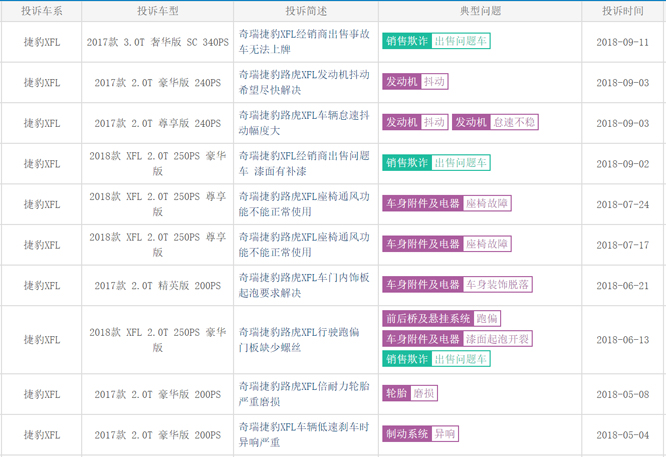Click the date 2018-06-21

(x=623, y=286)
